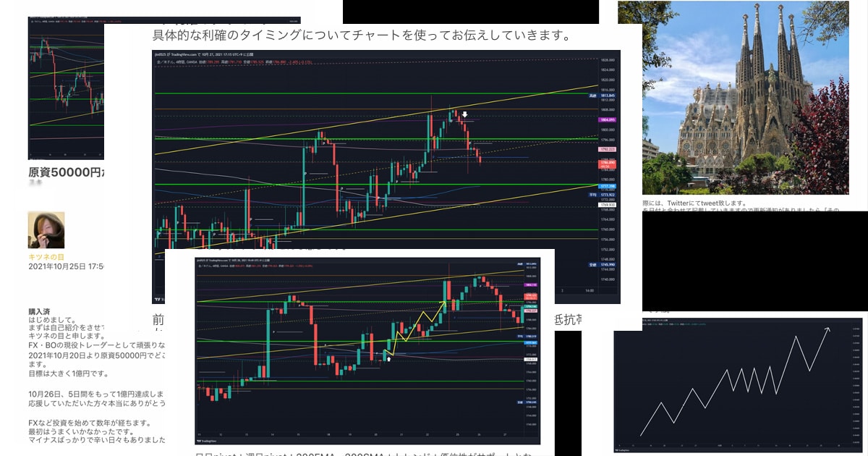Click the TradingView logo on the large chart

pyautogui.click(x=158, y=298)
